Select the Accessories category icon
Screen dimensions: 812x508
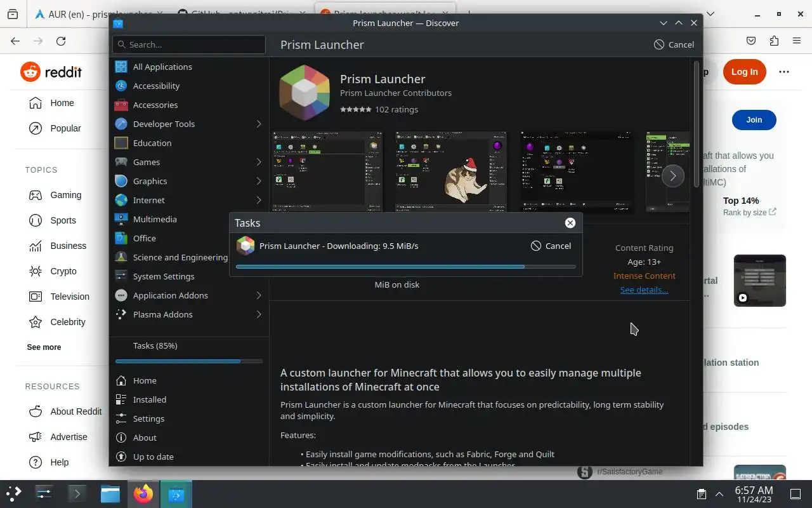tap(121, 105)
